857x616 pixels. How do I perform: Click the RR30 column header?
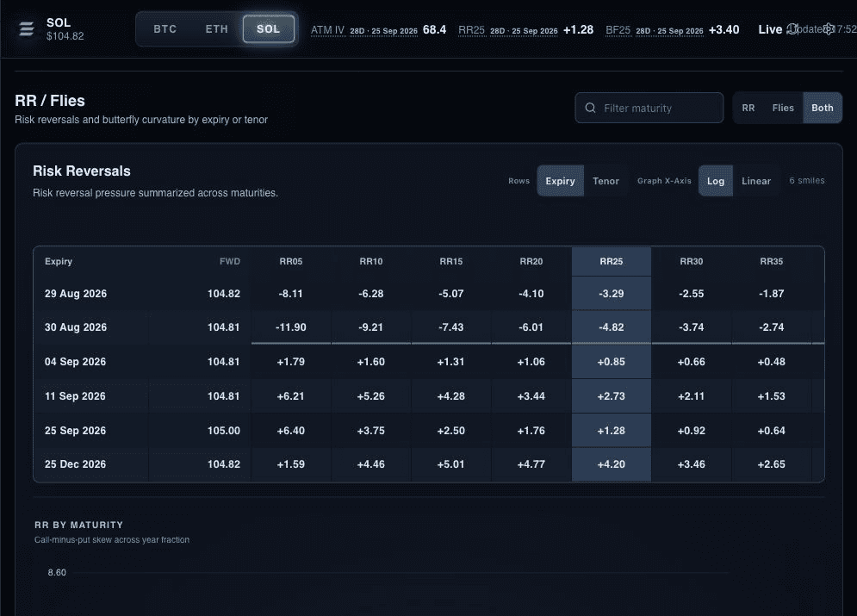point(691,261)
